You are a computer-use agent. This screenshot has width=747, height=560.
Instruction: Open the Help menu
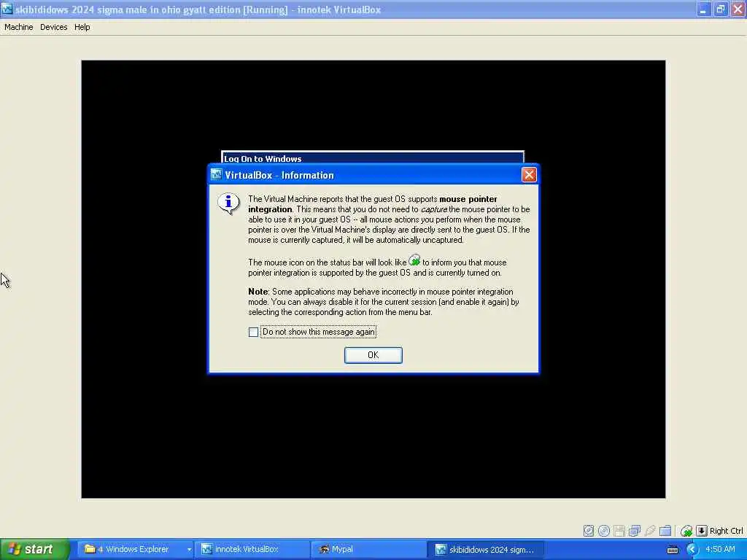[82, 27]
